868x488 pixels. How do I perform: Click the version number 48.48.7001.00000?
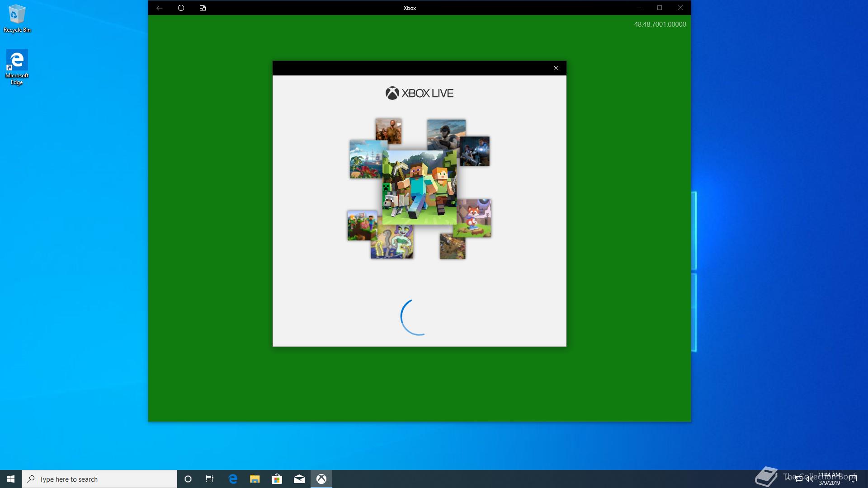[660, 24]
